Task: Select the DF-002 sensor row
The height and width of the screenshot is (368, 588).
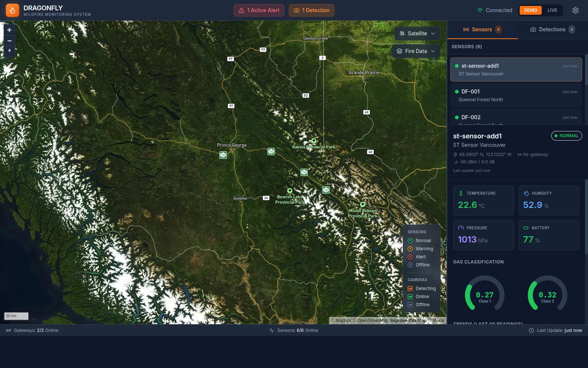Action: pyautogui.click(x=516, y=117)
